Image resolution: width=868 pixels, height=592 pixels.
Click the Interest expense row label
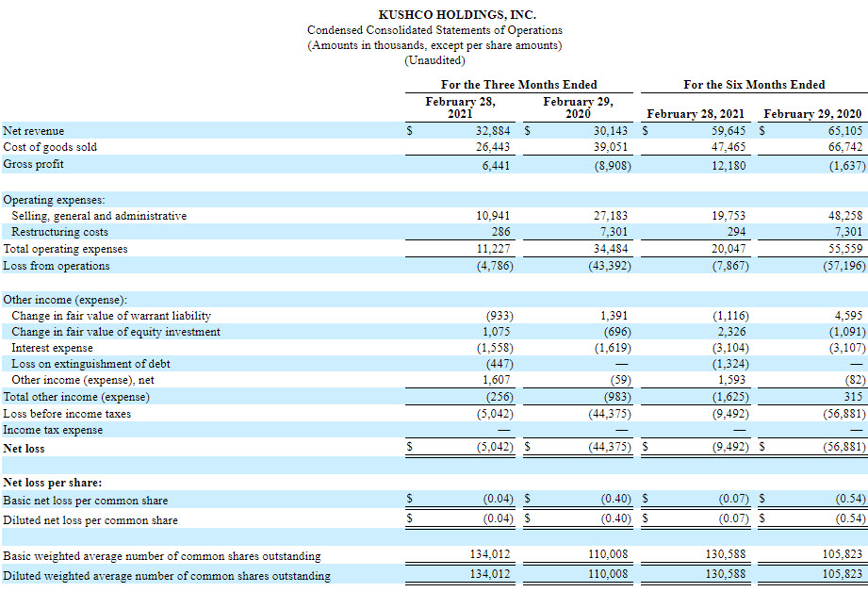tap(52, 348)
